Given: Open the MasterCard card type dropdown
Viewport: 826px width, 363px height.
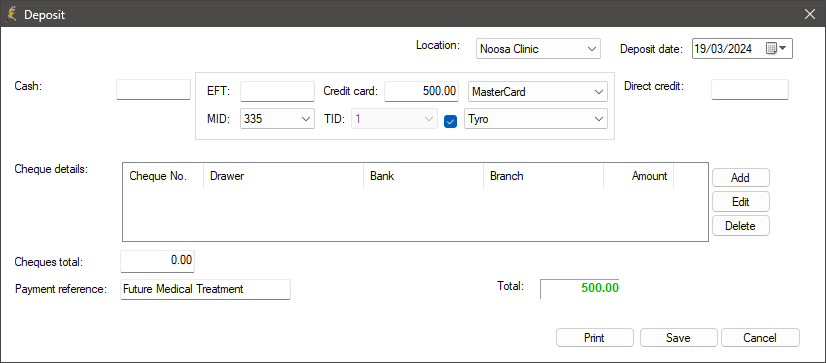Looking at the screenshot, I should (538, 92).
